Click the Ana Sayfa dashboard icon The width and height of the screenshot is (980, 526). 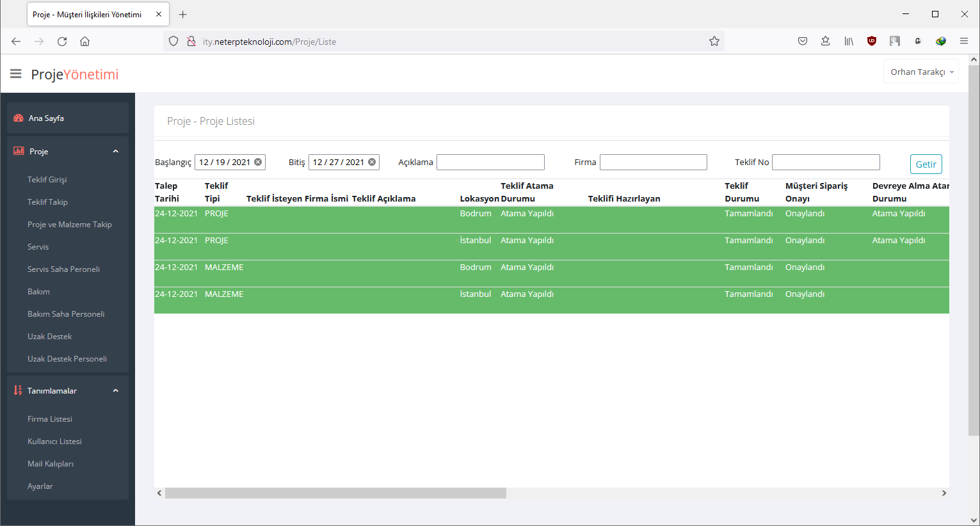pyautogui.click(x=19, y=118)
